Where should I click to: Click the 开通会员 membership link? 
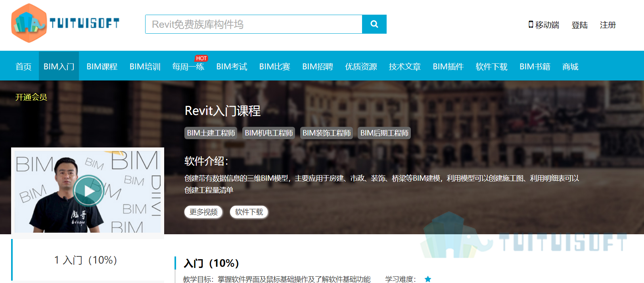click(x=31, y=97)
